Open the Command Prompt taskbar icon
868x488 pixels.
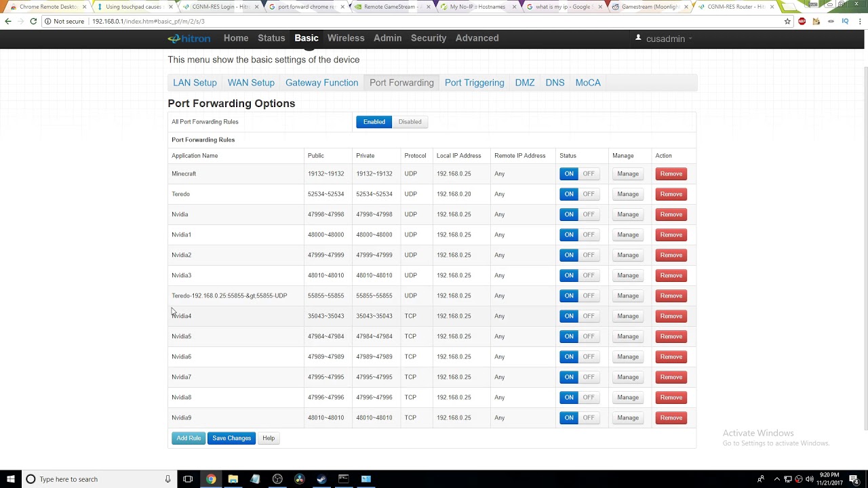(344, 479)
